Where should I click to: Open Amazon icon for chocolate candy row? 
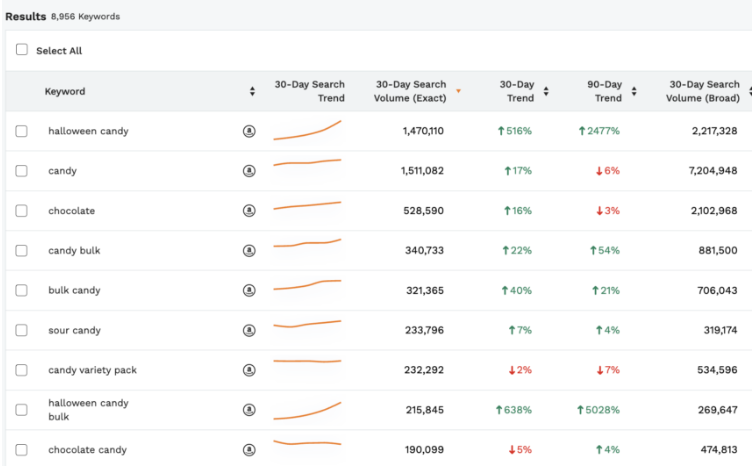tap(249, 450)
